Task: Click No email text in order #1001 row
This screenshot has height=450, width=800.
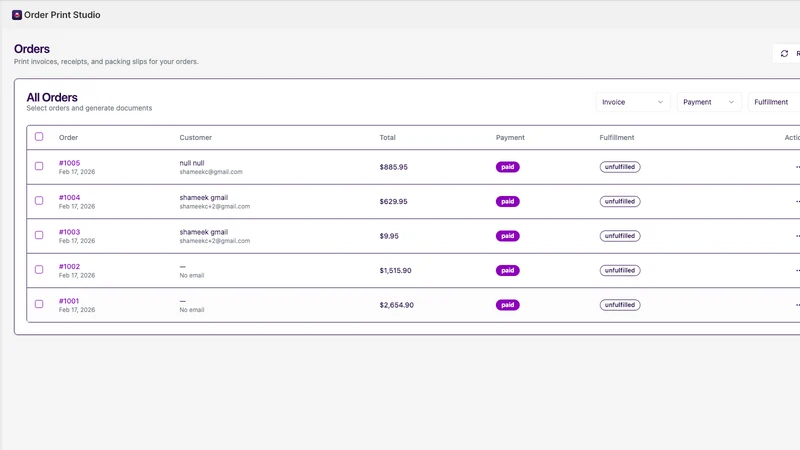Action: 192,310
